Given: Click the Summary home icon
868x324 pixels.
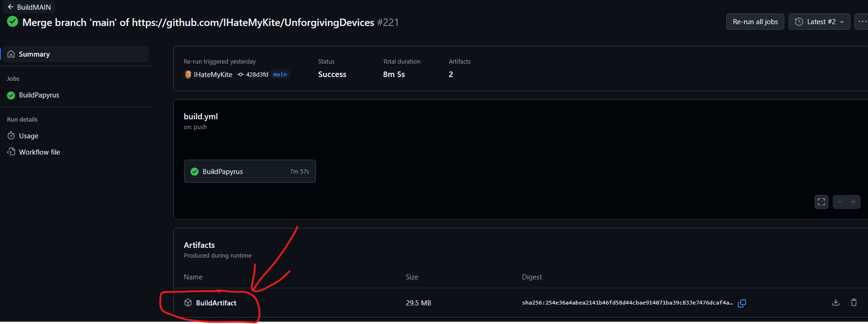Looking at the screenshot, I should pos(11,54).
